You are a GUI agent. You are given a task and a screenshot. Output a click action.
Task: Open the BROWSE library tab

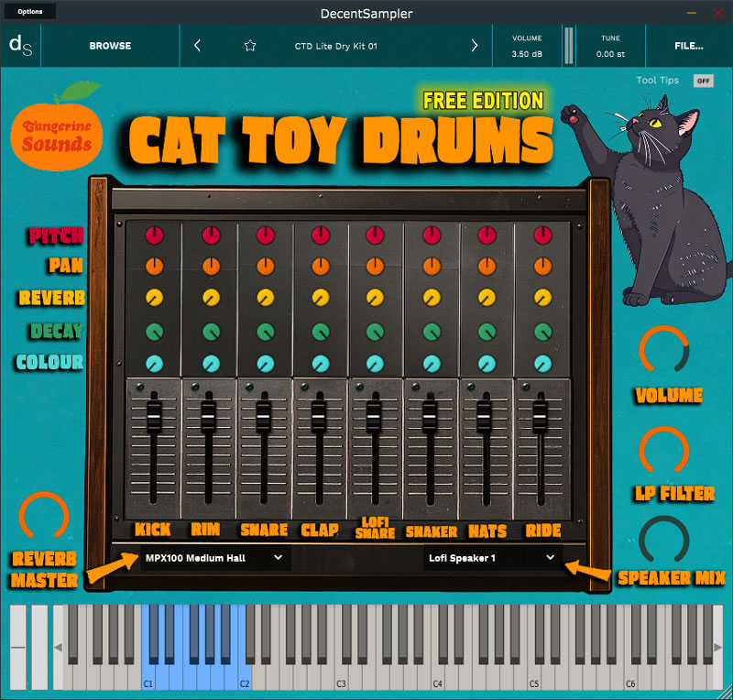110,46
